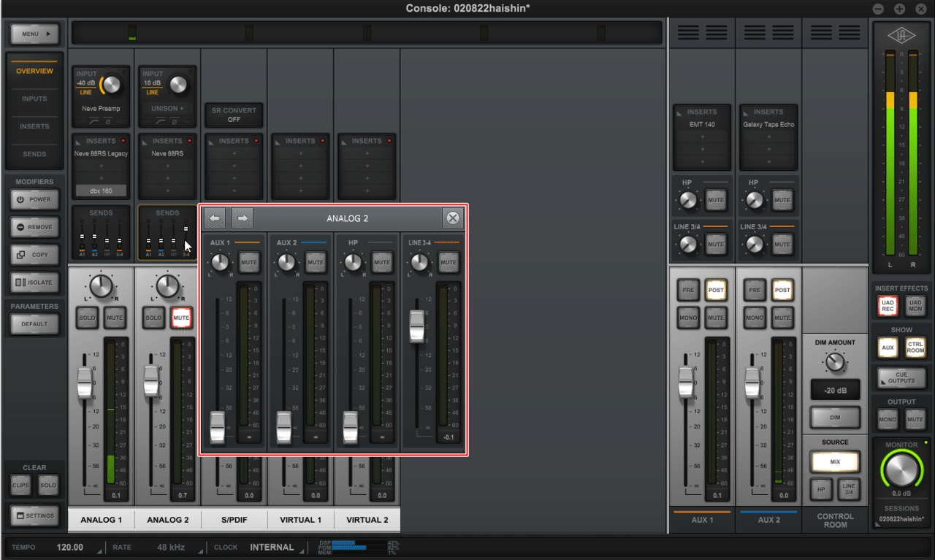Viewport: 935px width, 560px height.
Task: Switch to the OVERVIEW view
Action: 35,71
